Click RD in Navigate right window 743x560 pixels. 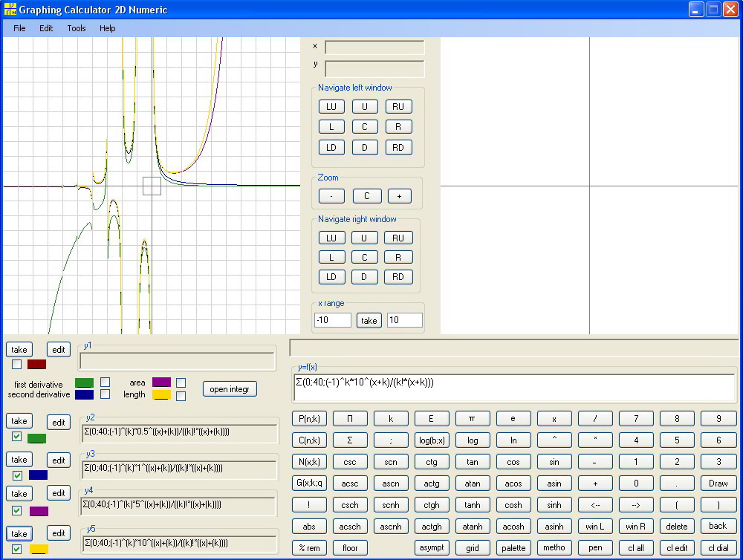pos(398,277)
